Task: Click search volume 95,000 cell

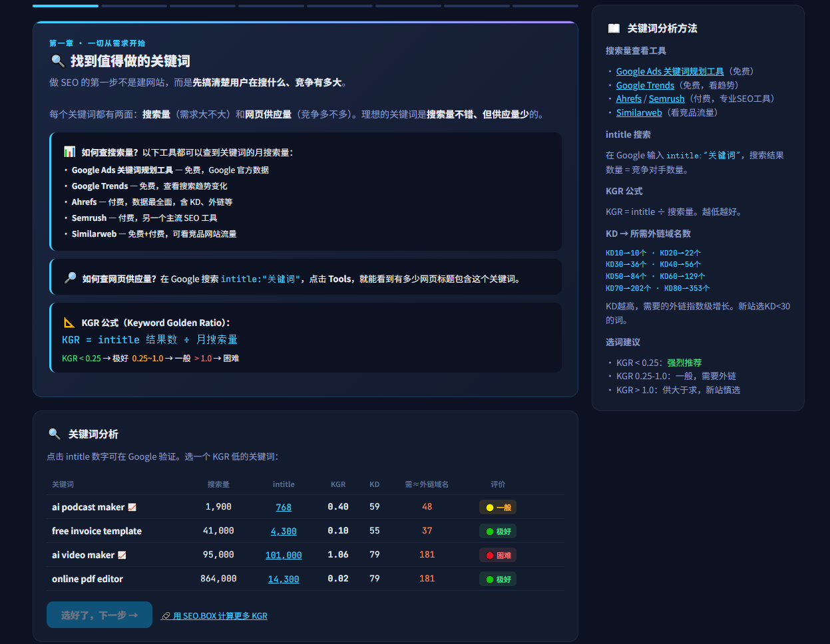Action: (x=218, y=555)
